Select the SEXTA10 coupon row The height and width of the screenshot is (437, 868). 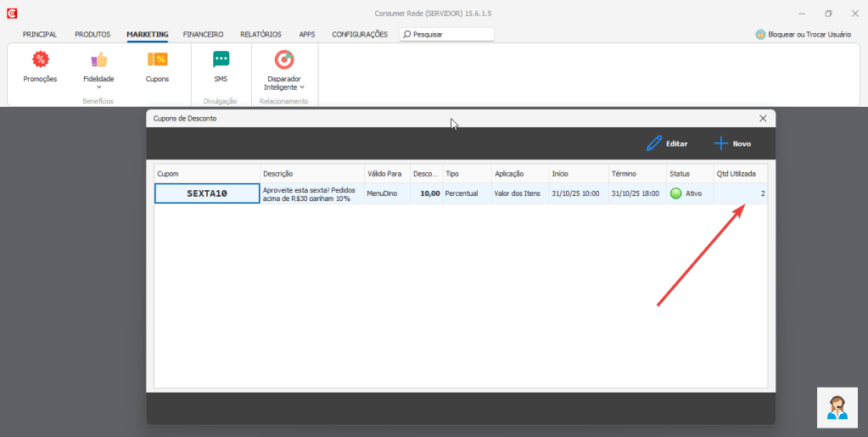pyautogui.click(x=207, y=193)
